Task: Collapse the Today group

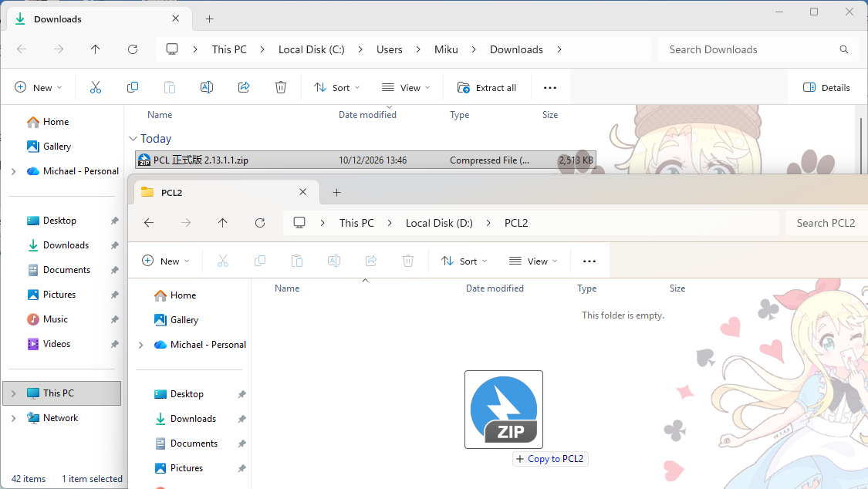Action: (x=133, y=139)
